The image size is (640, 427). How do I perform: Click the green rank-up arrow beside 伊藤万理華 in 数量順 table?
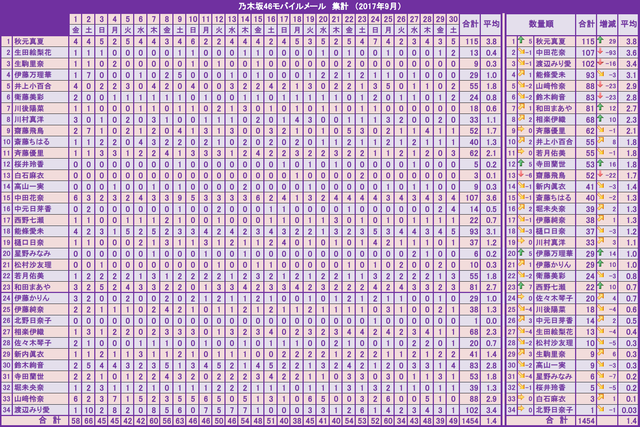point(521,253)
